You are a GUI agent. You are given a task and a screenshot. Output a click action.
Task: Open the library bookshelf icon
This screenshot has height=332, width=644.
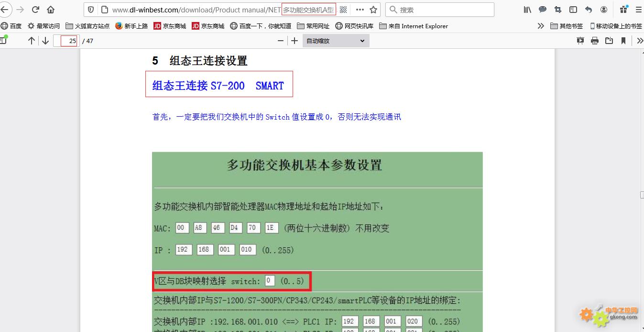coord(527,10)
